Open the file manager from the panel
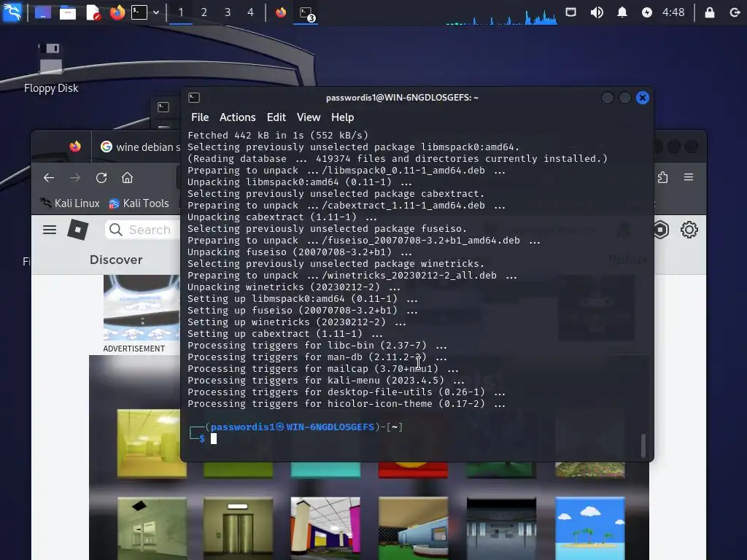Screen dimensions: 747x560 coord(68,12)
